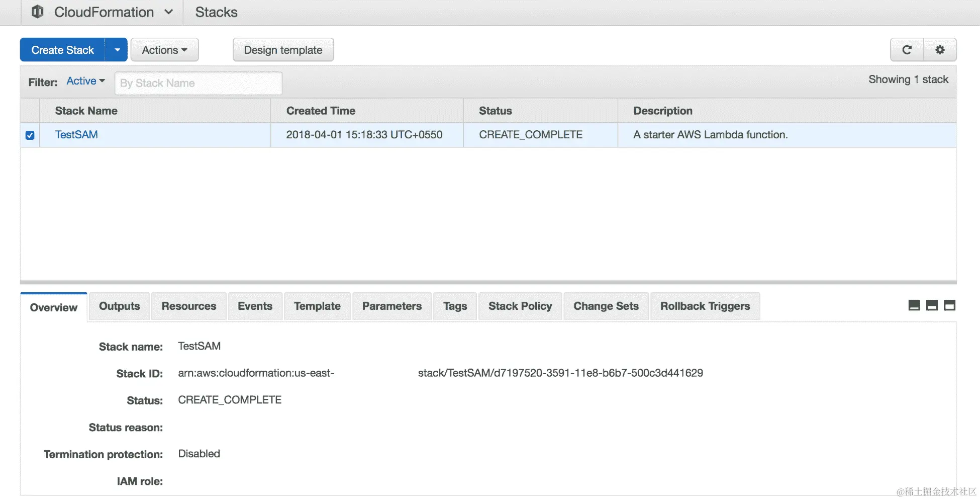Click the Stacks breadcrumb heading
Viewport: 980px width, 500px height.
click(x=216, y=12)
